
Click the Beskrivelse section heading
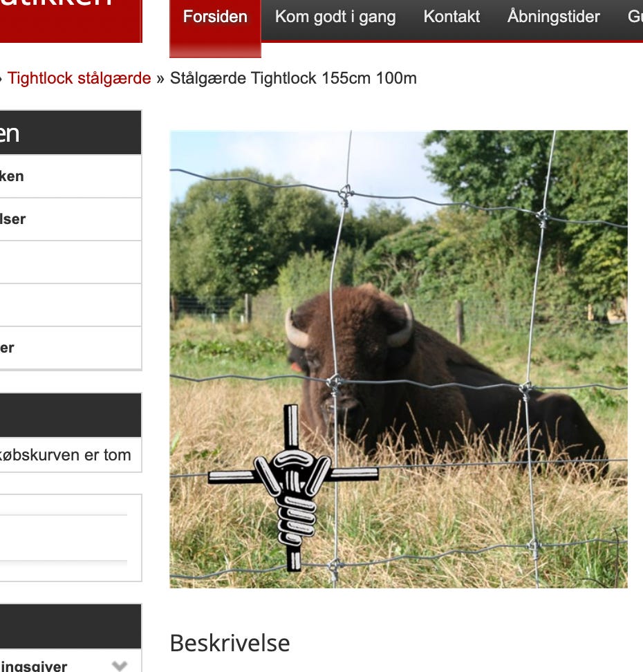point(230,643)
